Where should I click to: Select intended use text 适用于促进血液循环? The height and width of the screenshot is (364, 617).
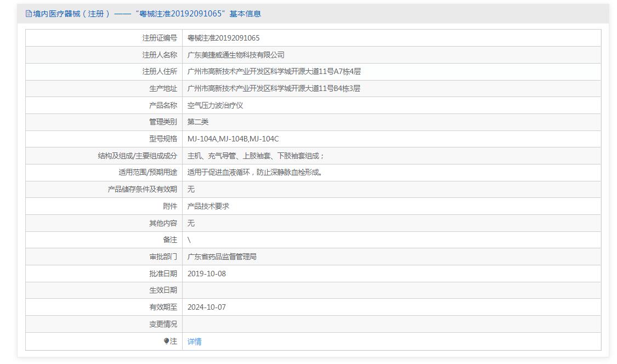click(x=219, y=172)
